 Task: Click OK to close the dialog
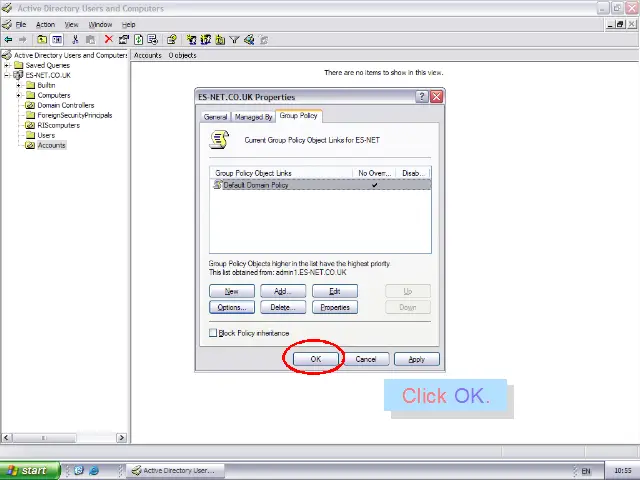click(x=316, y=359)
